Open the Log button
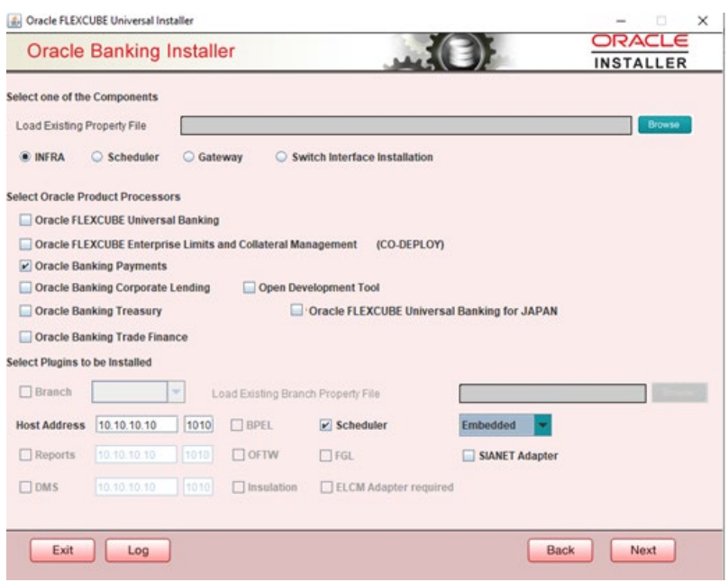This screenshot has width=728, height=582. tap(138, 550)
